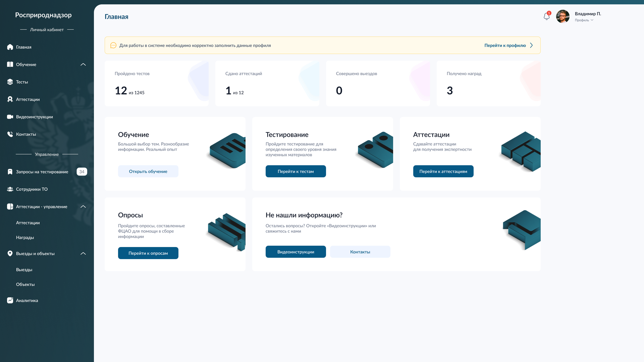Click the Открыть обучение button
This screenshot has height=362, width=644.
[148, 172]
